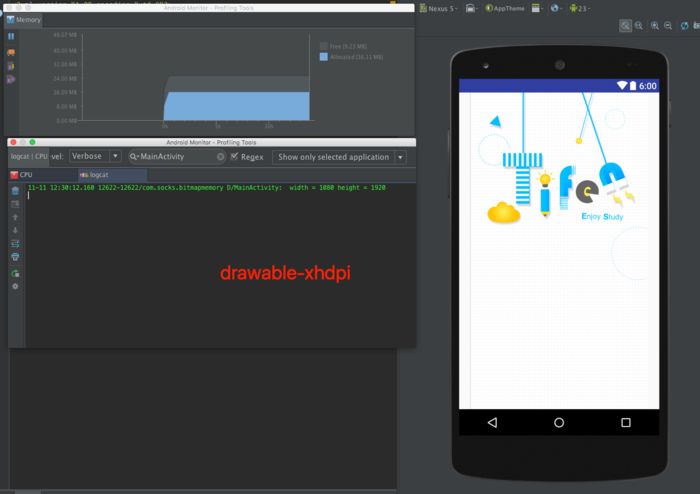
Task: Click the Allocated memory legend swatch
Action: click(x=324, y=57)
